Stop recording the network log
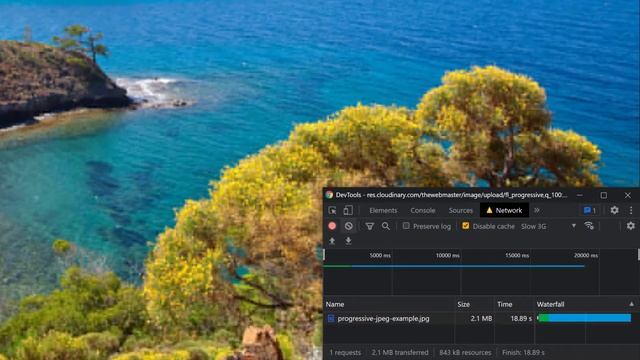640x360 pixels. coord(332,226)
